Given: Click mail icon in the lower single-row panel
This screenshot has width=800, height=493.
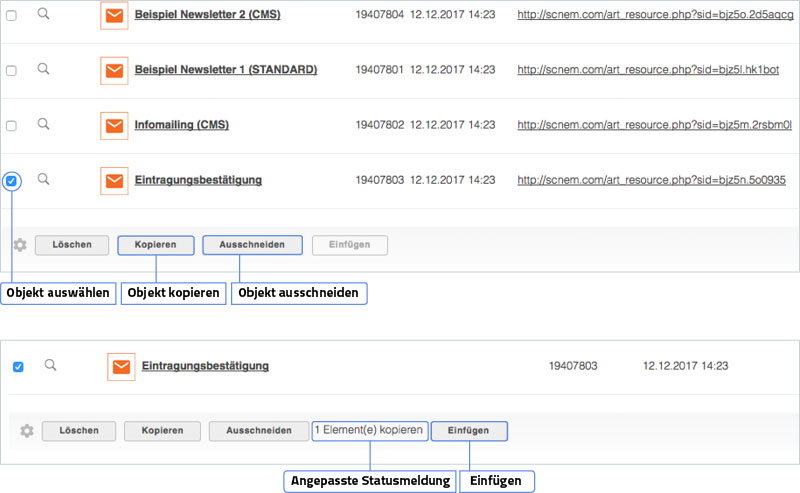Looking at the screenshot, I should tap(121, 367).
